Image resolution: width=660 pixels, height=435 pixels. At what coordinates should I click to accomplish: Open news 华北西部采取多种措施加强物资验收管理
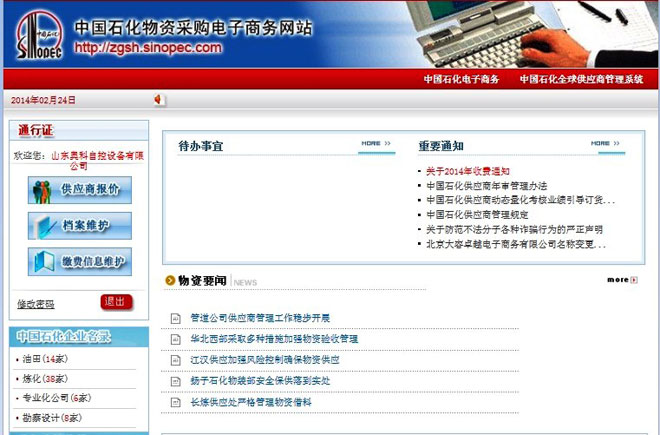tap(274, 339)
